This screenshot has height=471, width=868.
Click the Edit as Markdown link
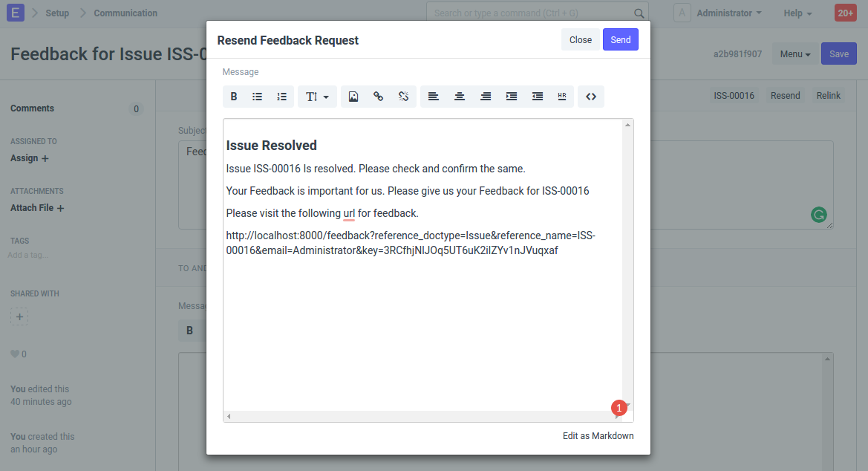point(598,436)
